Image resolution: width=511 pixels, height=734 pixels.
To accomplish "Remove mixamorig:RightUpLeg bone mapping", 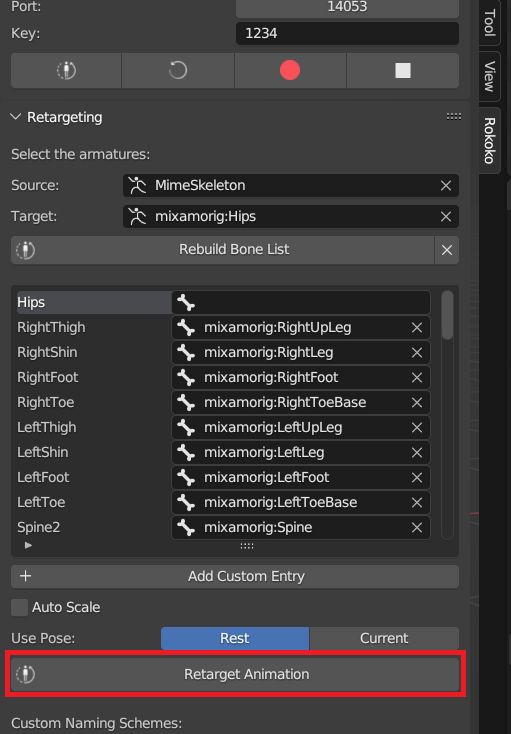I will pos(417,328).
